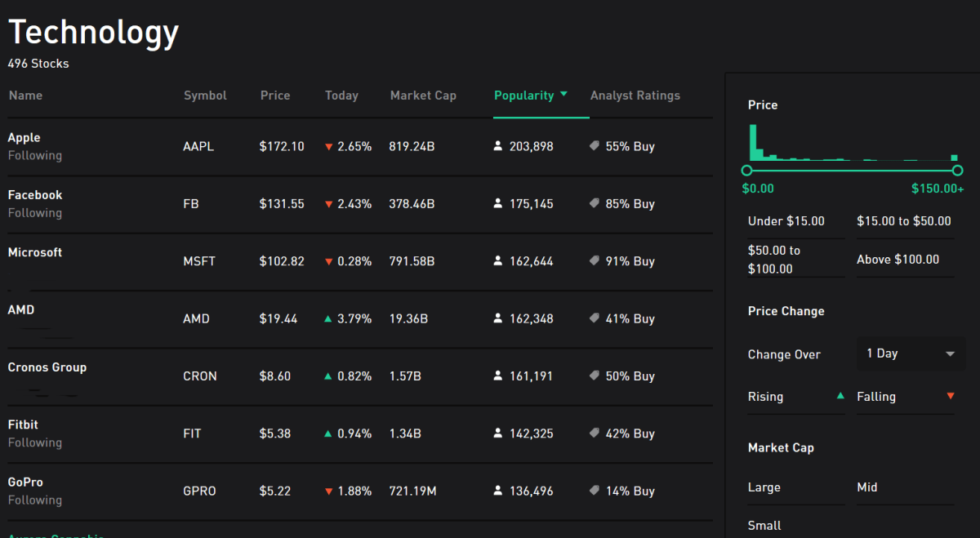Sort by Analyst Ratings column header
Screen dimensions: 980x538
[635, 96]
